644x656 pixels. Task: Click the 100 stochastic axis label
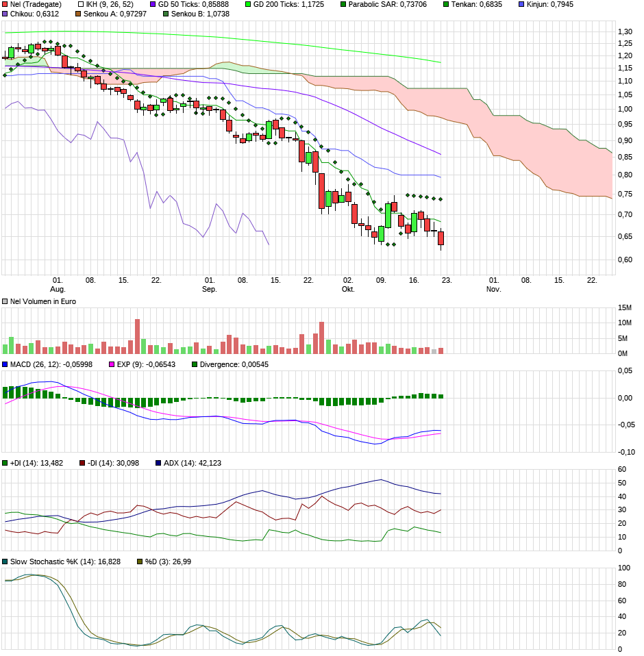(624, 568)
